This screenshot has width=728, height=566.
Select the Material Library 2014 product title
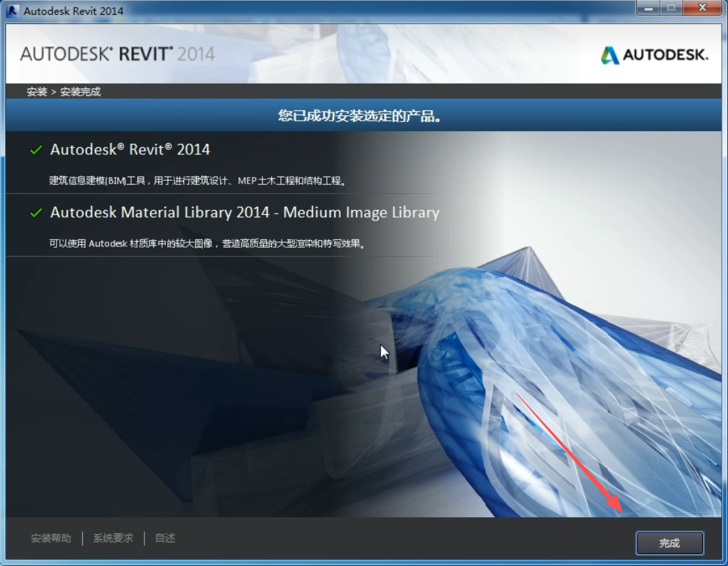(x=245, y=213)
